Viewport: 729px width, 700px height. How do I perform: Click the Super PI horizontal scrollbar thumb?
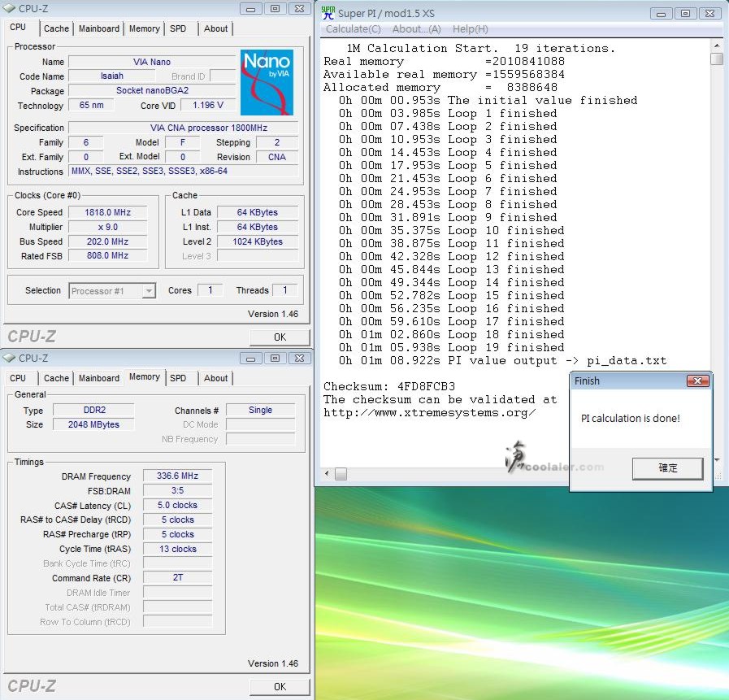point(341,473)
